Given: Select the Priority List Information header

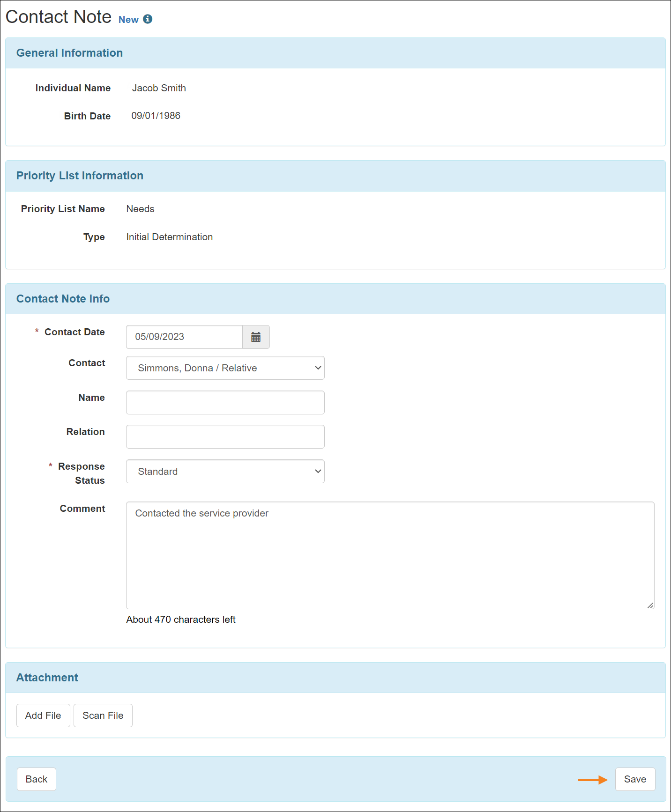Looking at the screenshot, I should pyautogui.click(x=80, y=176).
